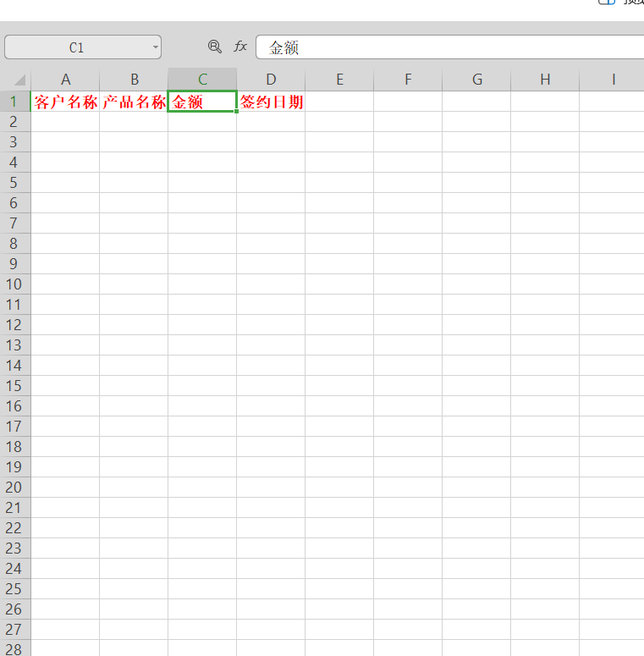Select row 20 header
Screen dimensions: 644x656
(x=15, y=488)
